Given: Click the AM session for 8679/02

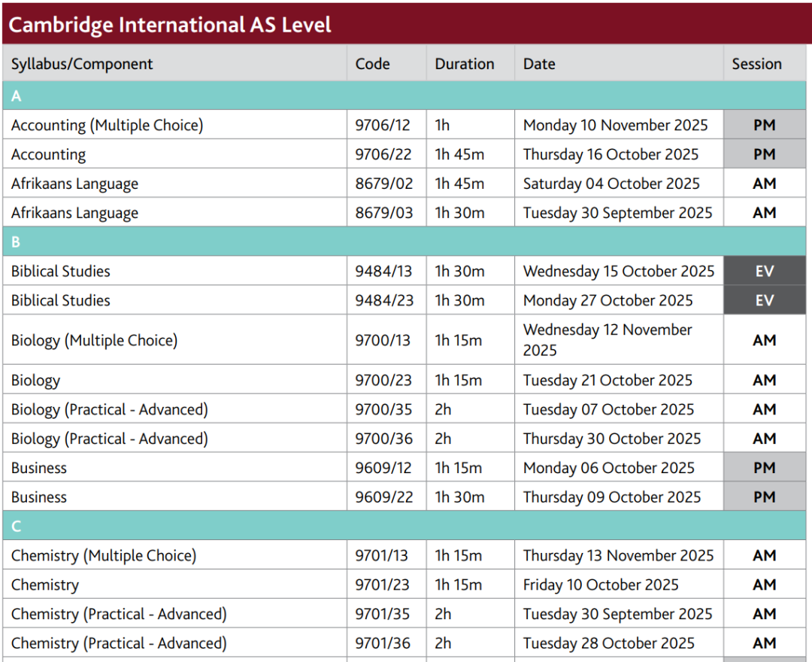Looking at the screenshot, I should tap(765, 184).
